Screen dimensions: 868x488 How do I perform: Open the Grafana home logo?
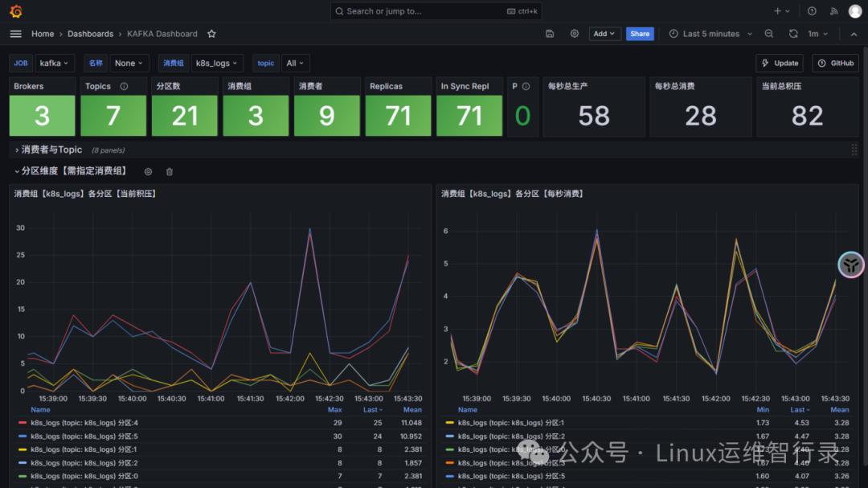pyautogui.click(x=15, y=11)
